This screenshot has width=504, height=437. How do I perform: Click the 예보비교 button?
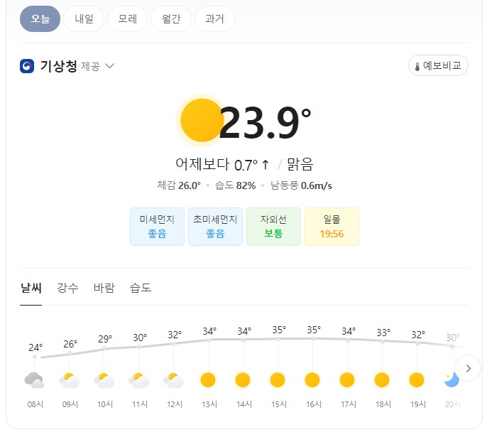(438, 65)
